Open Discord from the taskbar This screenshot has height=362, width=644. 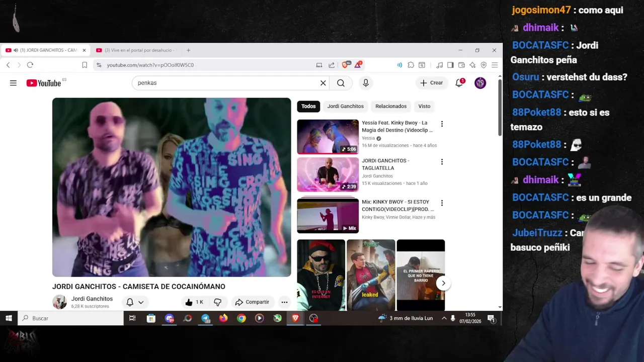170,318
